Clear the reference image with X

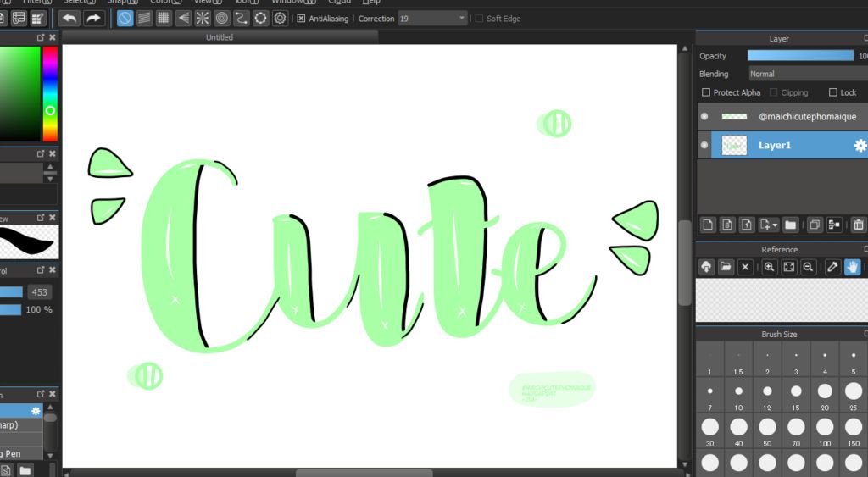[x=745, y=267]
